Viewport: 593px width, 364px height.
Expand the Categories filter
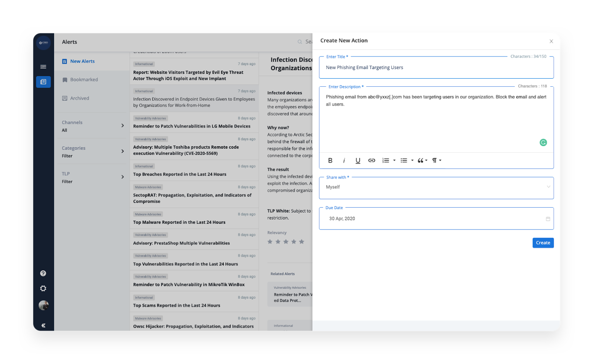pyautogui.click(x=93, y=152)
